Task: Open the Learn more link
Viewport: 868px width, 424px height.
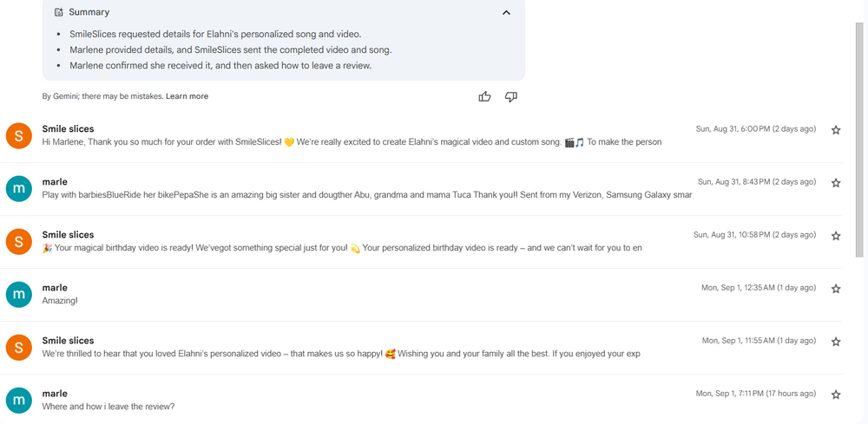Action: [x=187, y=96]
